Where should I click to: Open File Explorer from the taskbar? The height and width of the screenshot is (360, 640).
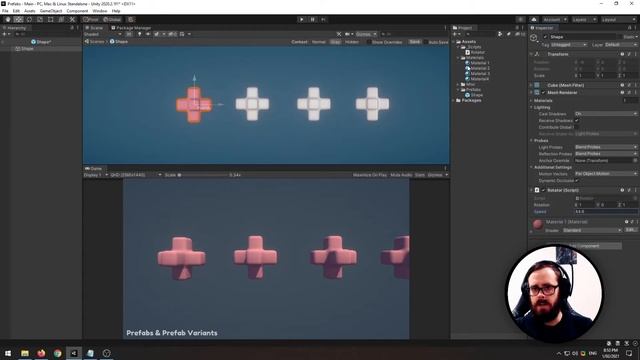tap(25, 353)
